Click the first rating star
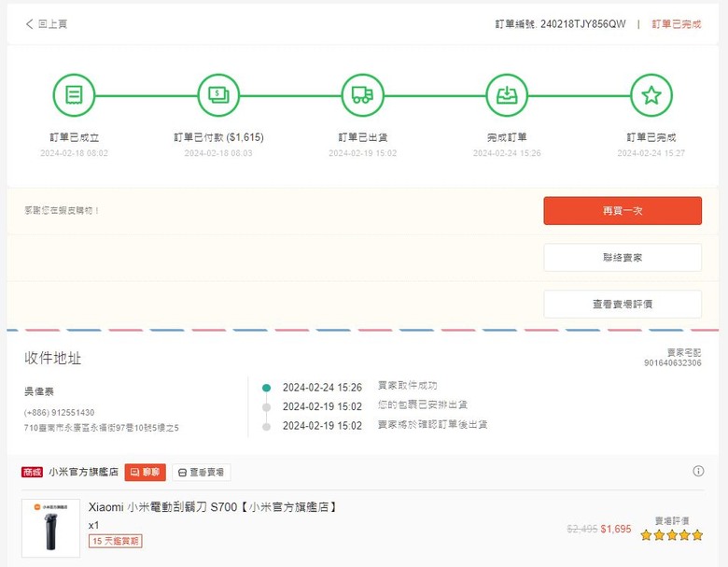Viewport: 728px width, 567px height. coord(646,535)
